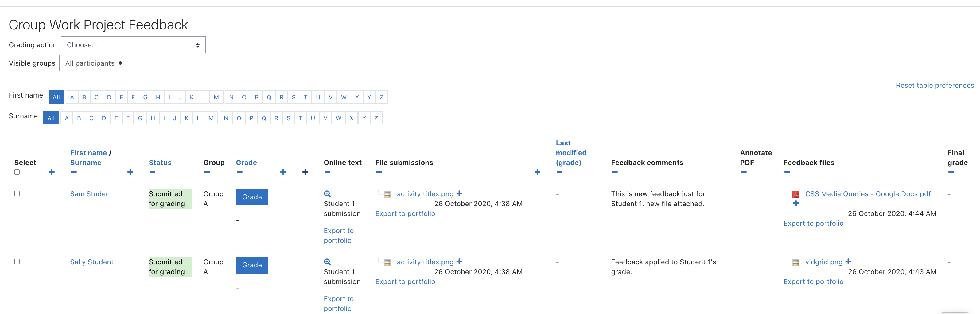Image resolution: width=980 pixels, height=314 pixels.
Task: Hide the Feedback files column
Action: click(x=787, y=172)
